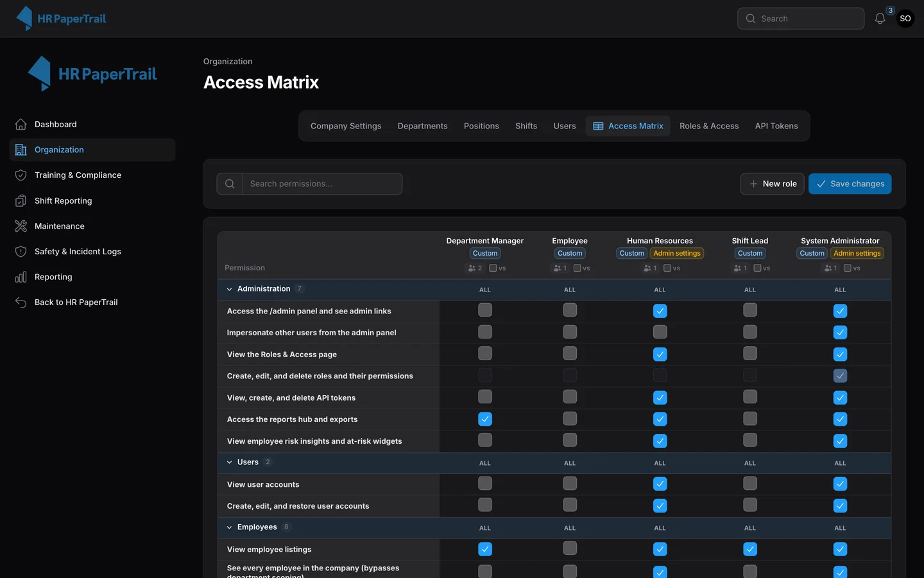Click Custom badge under Shift Lead
Viewport: 924px width, 578px height.
tap(750, 253)
